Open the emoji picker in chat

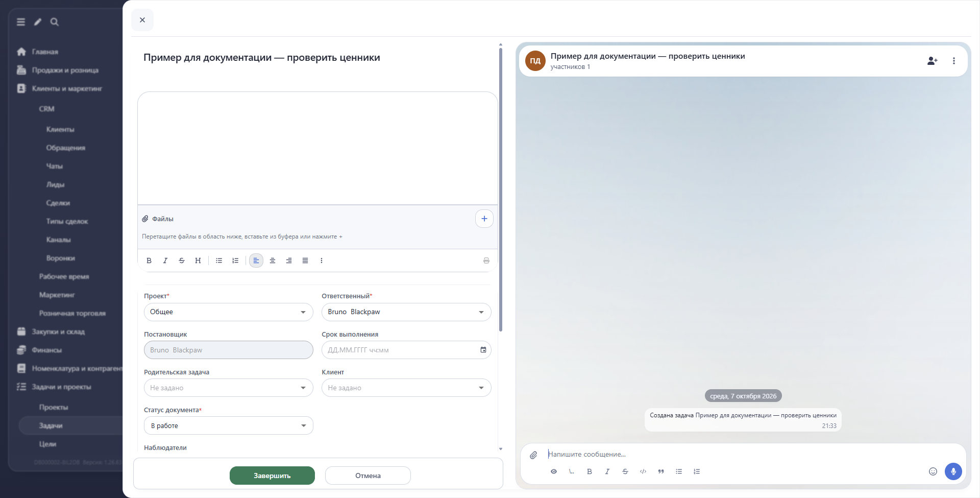tap(933, 471)
